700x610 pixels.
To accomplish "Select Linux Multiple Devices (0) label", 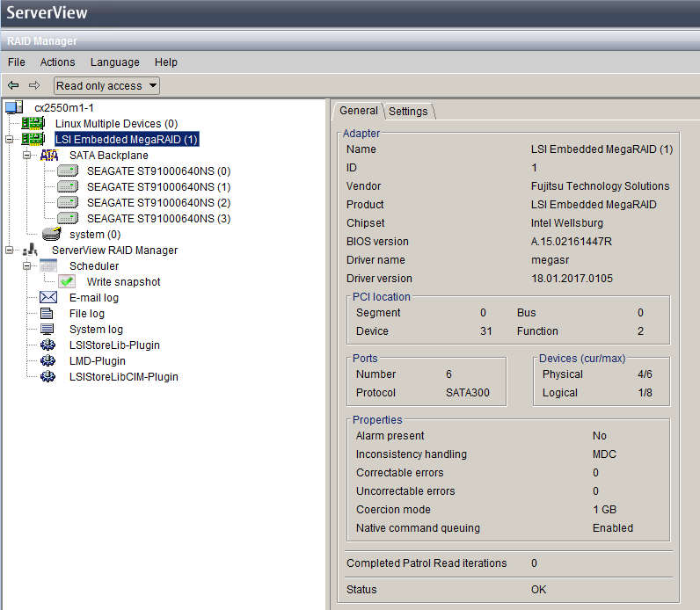I will click(116, 124).
